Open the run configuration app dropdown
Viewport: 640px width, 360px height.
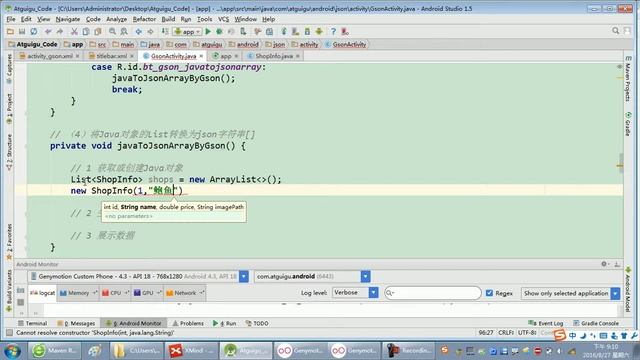coord(187,31)
